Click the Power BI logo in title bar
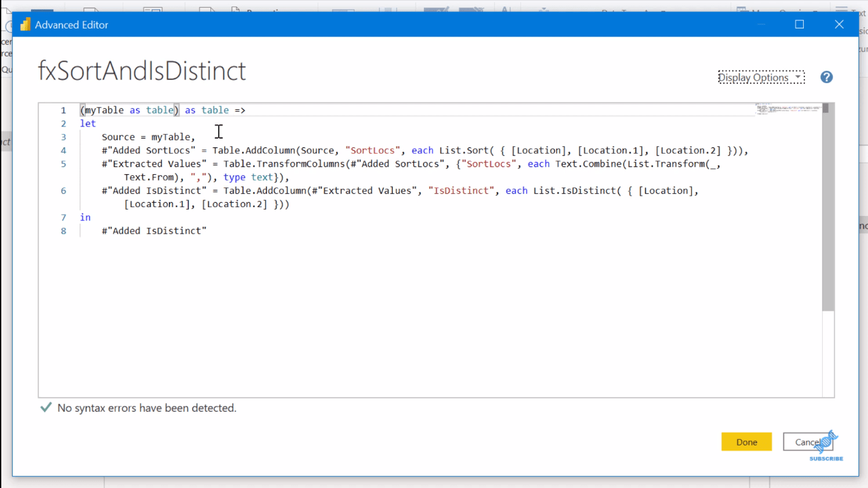The height and width of the screenshot is (488, 868). tap(25, 25)
